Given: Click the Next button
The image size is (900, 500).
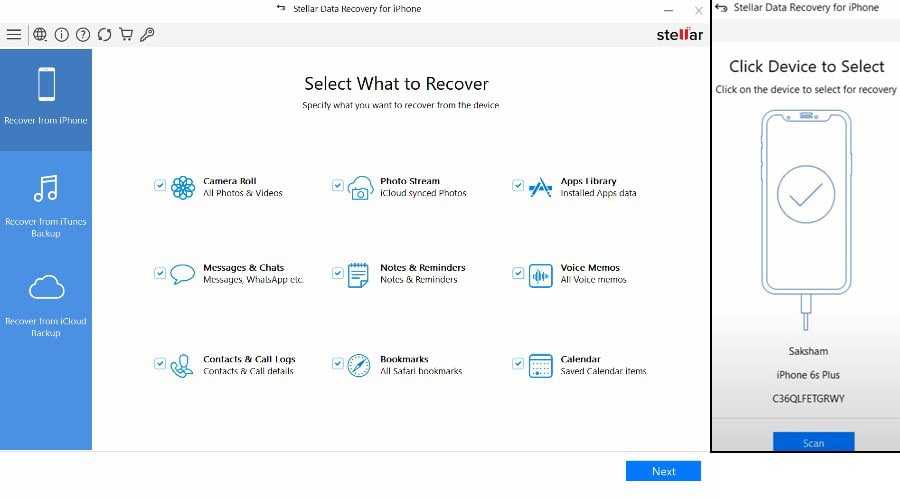Looking at the screenshot, I should click(x=663, y=471).
